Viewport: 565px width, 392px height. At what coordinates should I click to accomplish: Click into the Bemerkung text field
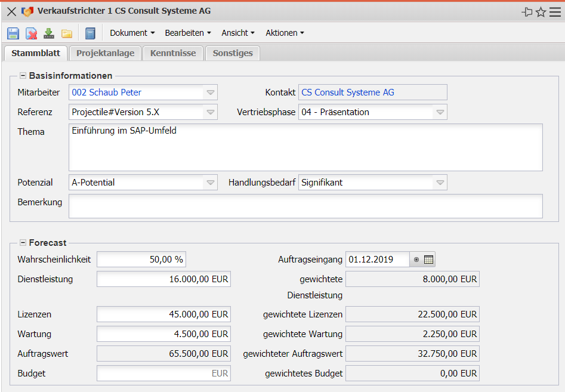[305, 206]
